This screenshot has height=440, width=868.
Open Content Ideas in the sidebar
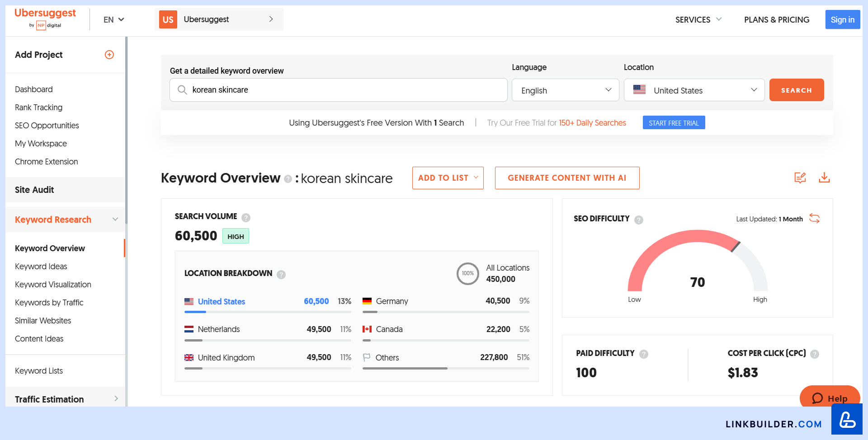tap(39, 339)
